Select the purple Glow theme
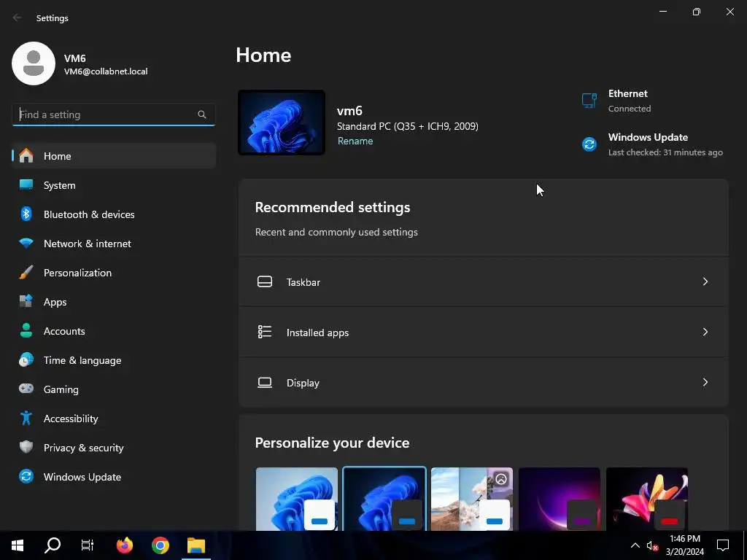This screenshot has width=747, height=560. pyautogui.click(x=560, y=499)
